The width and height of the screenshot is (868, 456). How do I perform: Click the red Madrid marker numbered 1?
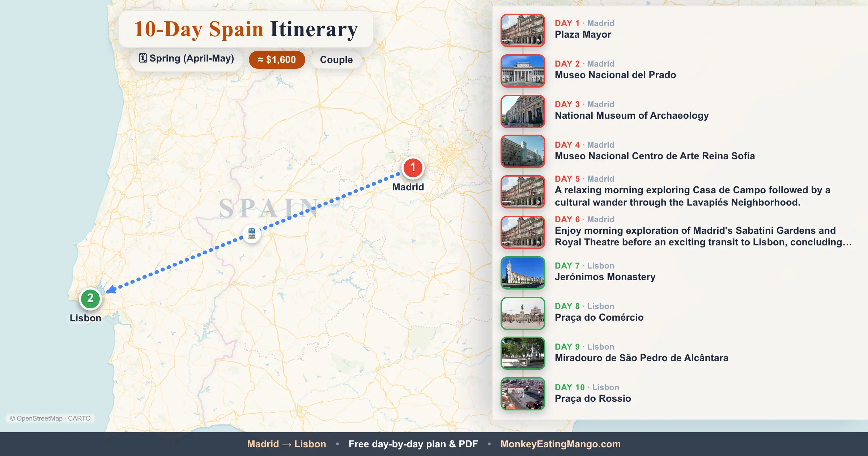(413, 168)
